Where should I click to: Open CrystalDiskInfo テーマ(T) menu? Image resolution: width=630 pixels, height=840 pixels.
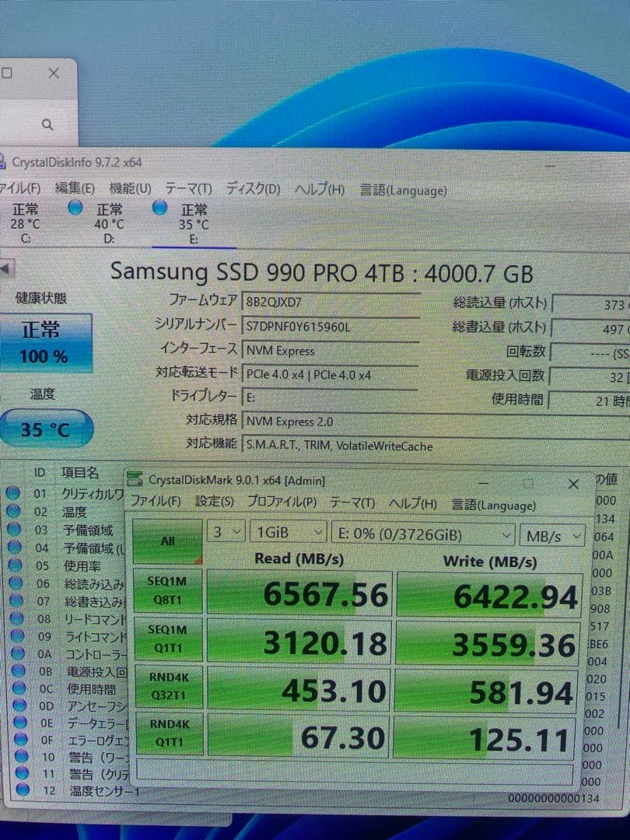click(188, 188)
